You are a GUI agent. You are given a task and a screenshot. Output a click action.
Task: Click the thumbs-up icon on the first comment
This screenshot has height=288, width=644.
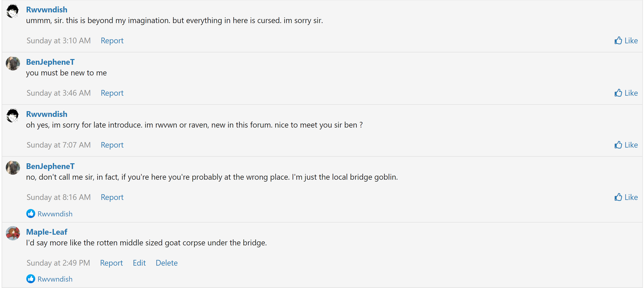618,40
